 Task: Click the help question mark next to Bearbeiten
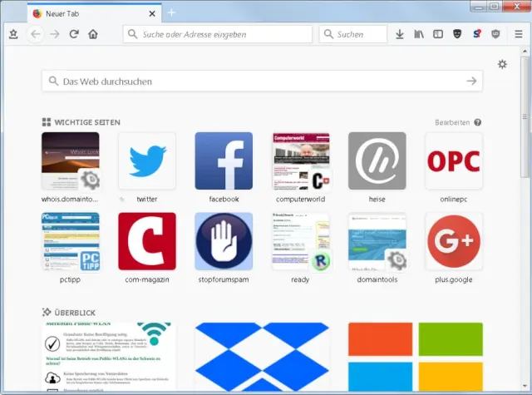coord(478,122)
